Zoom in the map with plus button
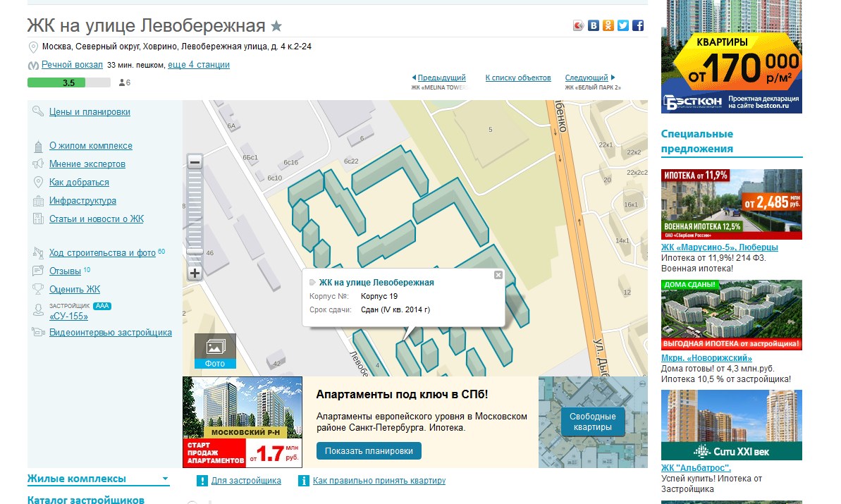This screenshot has width=841, height=504. 195,273
